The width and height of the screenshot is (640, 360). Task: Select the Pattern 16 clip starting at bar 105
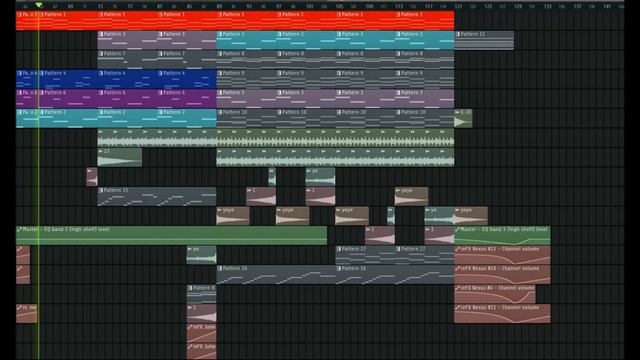coord(395,275)
